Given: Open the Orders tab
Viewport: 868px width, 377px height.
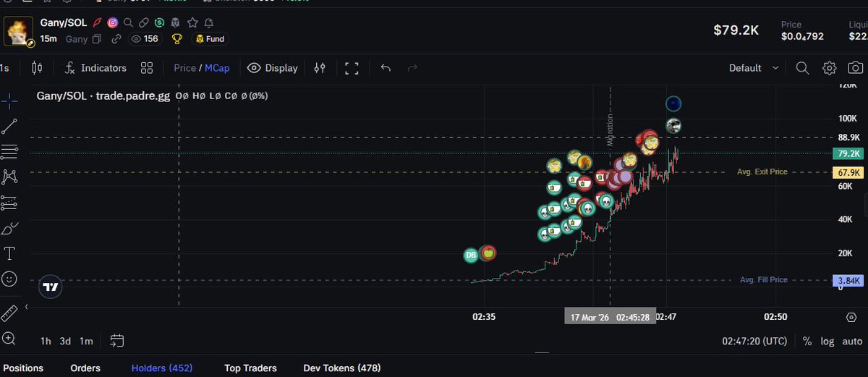Looking at the screenshot, I should [85, 368].
